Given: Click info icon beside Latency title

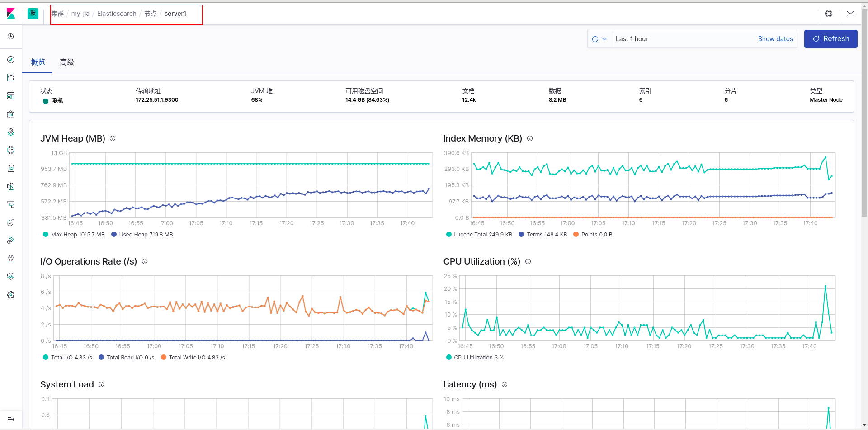Looking at the screenshot, I should pyautogui.click(x=505, y=384).
